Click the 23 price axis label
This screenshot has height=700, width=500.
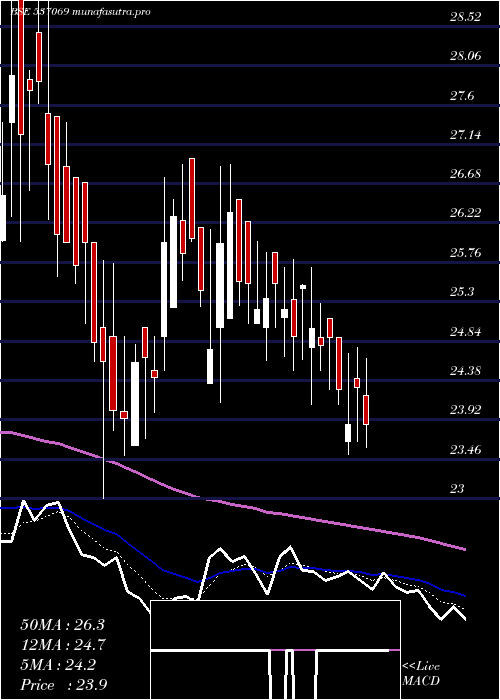[457, 488]
